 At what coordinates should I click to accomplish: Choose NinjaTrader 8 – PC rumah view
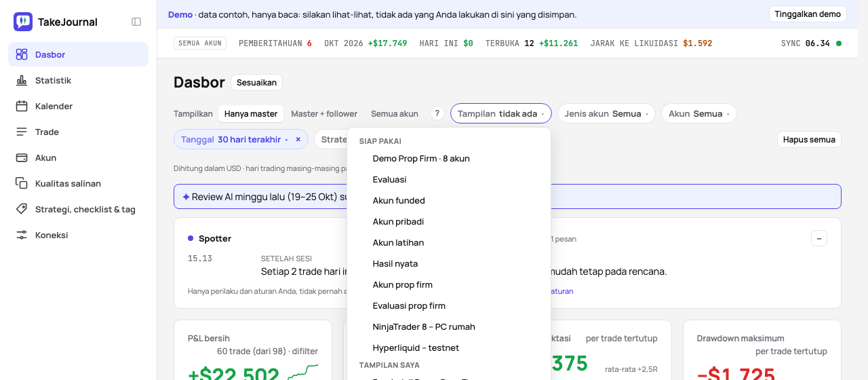(449, 326)
